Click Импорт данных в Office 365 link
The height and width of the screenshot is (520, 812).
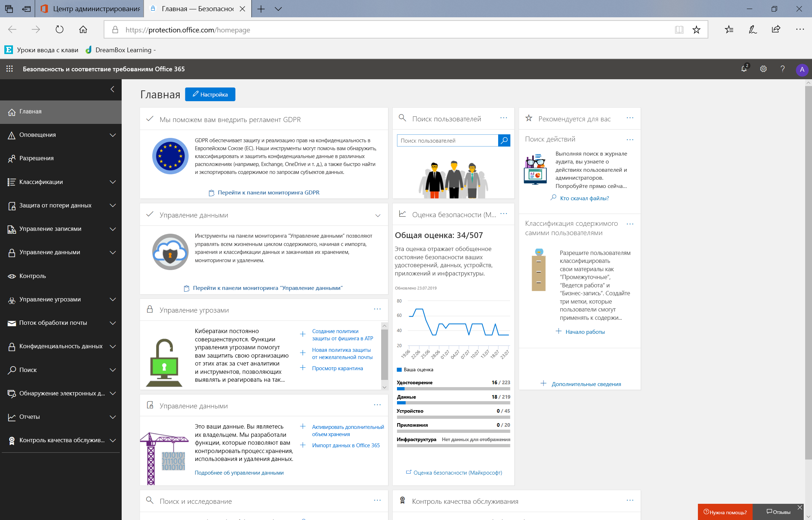pyautogui.click(x=346, y=445)
